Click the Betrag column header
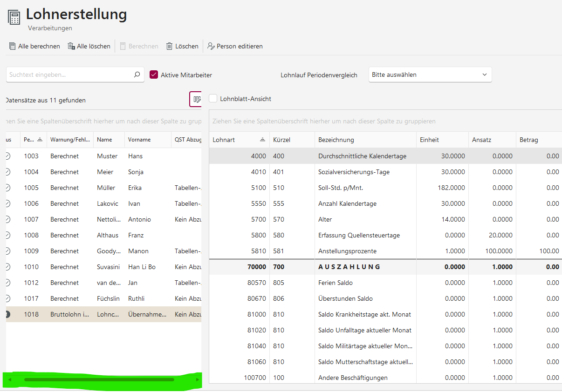 529,140
